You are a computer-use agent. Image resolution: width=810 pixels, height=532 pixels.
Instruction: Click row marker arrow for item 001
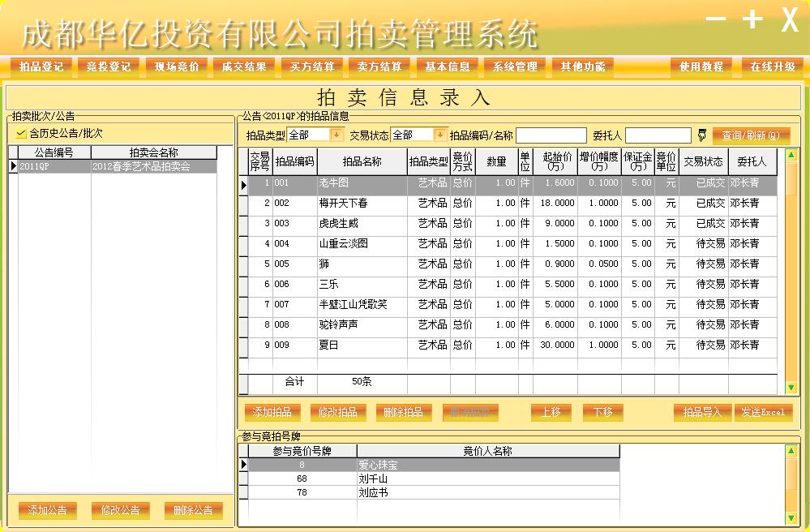tap(244, 185)
